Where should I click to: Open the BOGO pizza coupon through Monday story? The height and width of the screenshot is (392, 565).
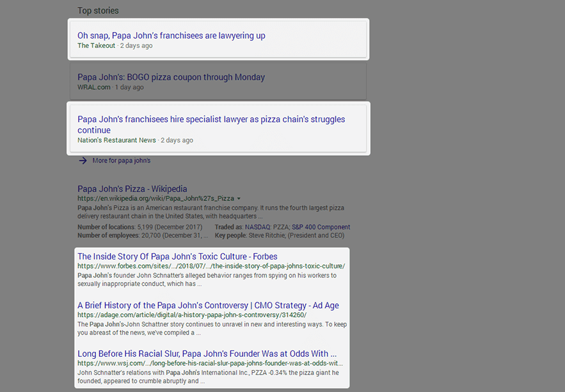(x=171, y=77)
